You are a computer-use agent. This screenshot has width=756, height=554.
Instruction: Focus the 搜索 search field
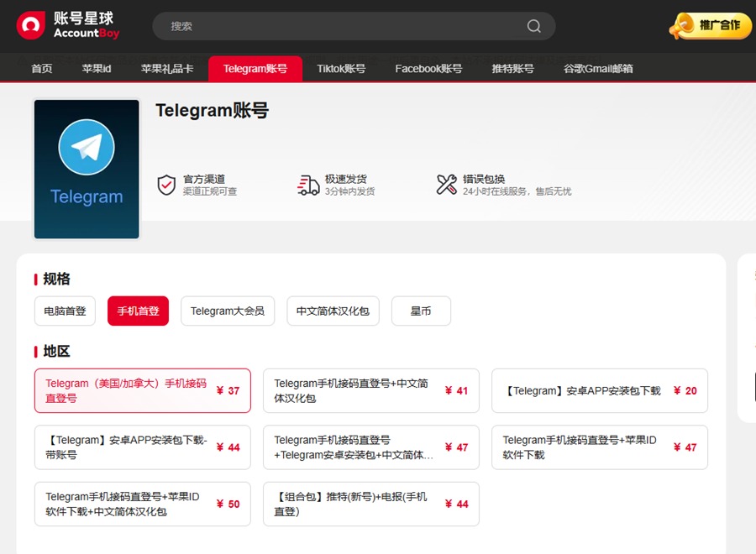tap(354, 26)
